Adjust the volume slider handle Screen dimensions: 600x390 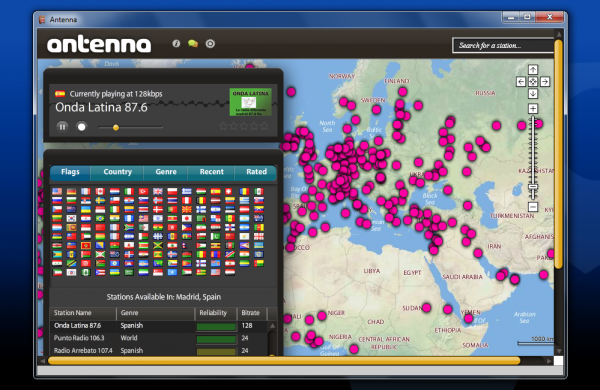116,128
